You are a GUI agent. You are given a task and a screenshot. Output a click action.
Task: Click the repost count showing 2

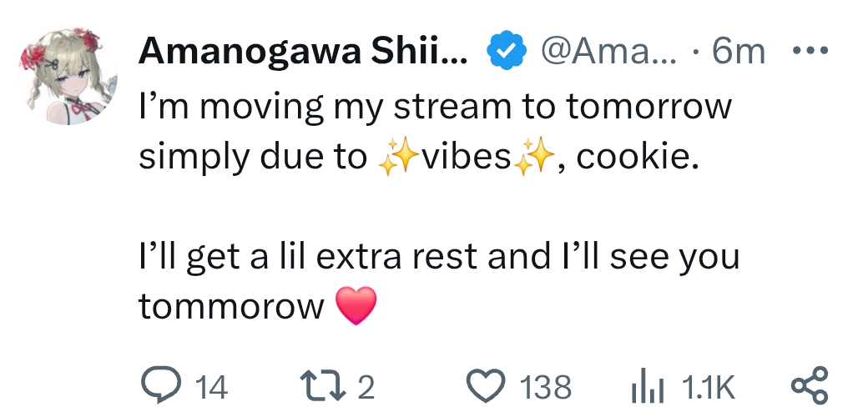coord(366,387)
